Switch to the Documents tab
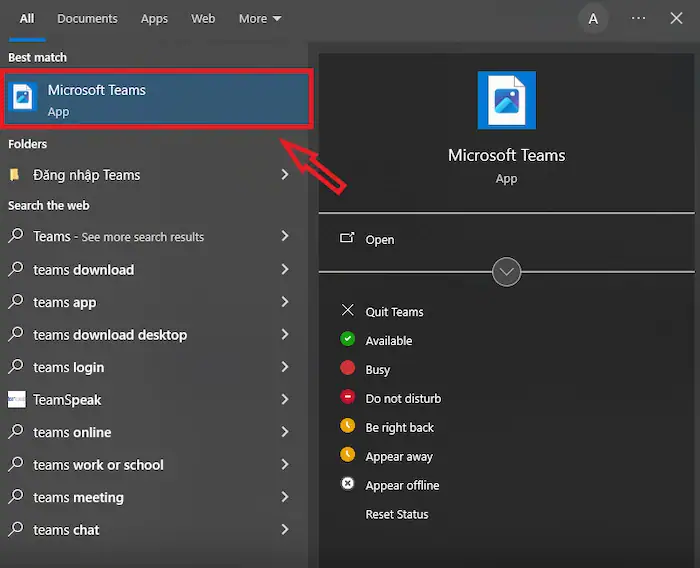 (87, 19)
